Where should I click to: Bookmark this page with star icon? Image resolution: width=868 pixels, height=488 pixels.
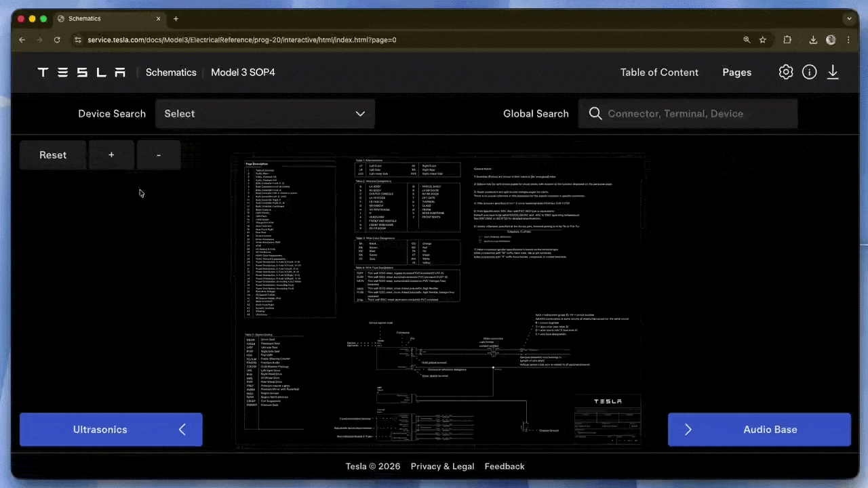point(763,40)
